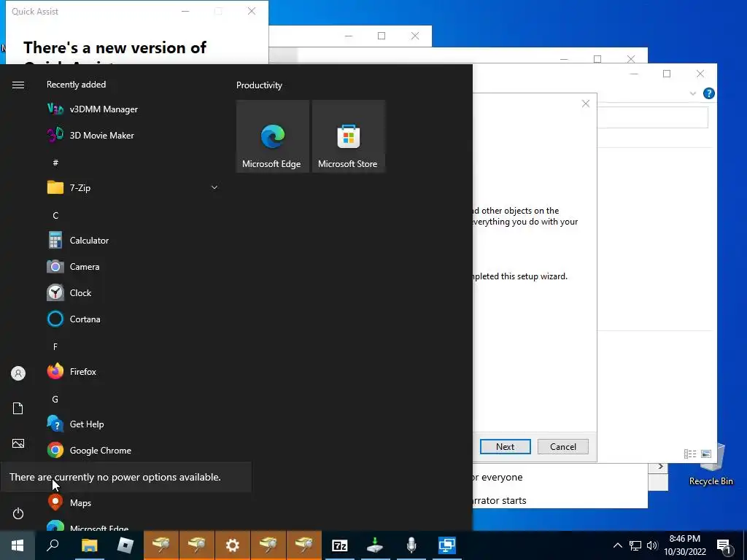Open the clock and date flyout
747x560 pixels.
click(x=684, y=545)
